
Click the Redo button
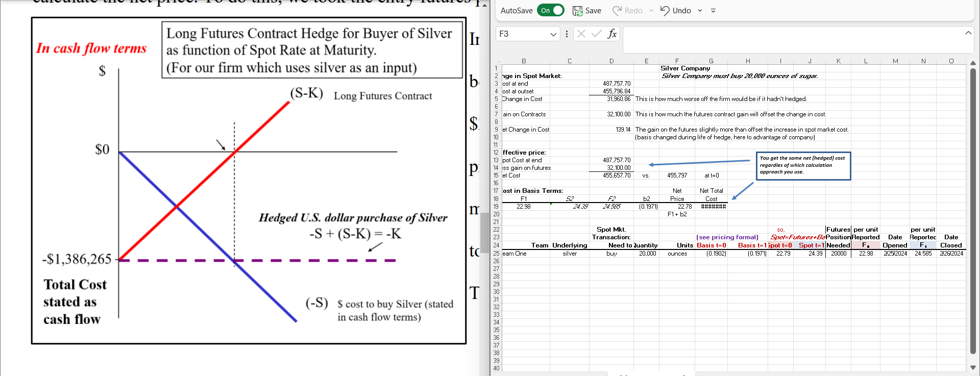pos(628,10)
